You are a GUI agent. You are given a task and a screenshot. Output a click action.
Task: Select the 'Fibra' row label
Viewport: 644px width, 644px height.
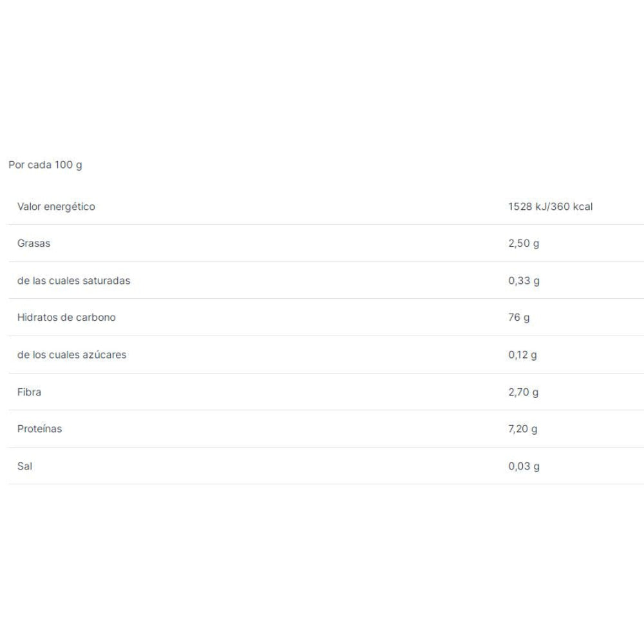click(29, 392)
